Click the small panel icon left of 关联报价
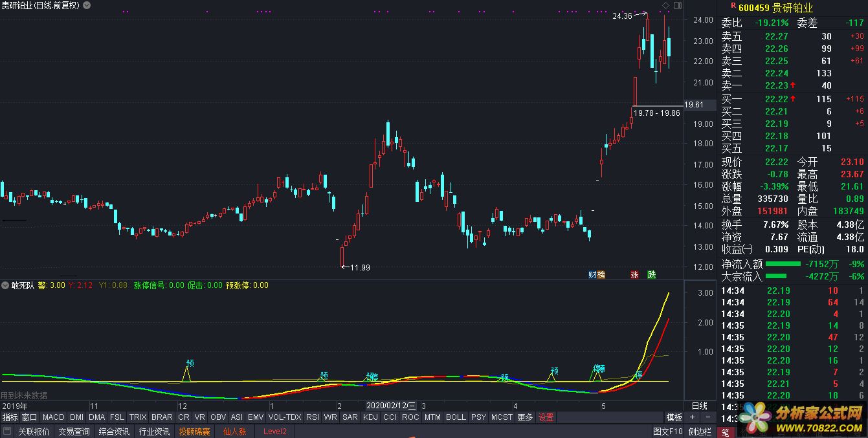The width and height of the screenshot is (868, 438). coord(6,432)
